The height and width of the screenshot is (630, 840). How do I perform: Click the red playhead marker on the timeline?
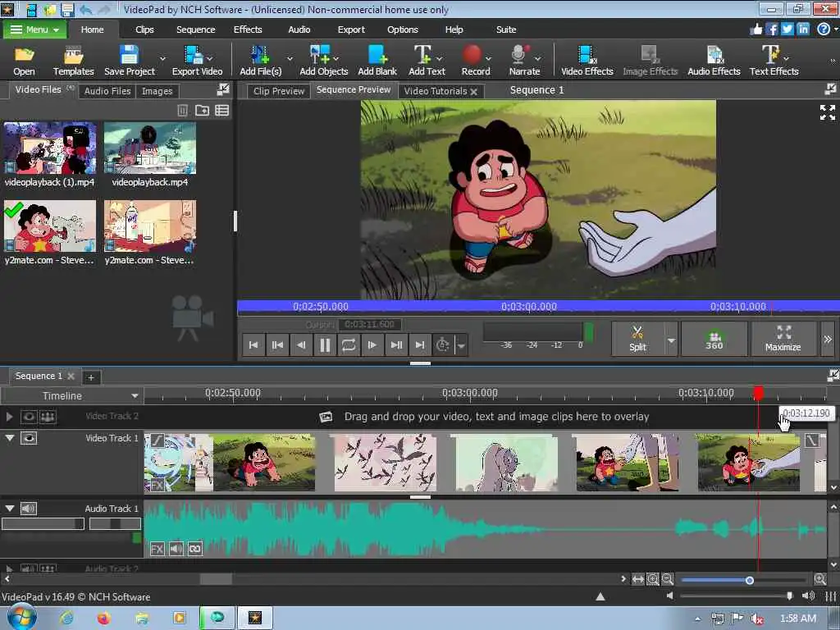pyautogui.click(x=758, y=393)
